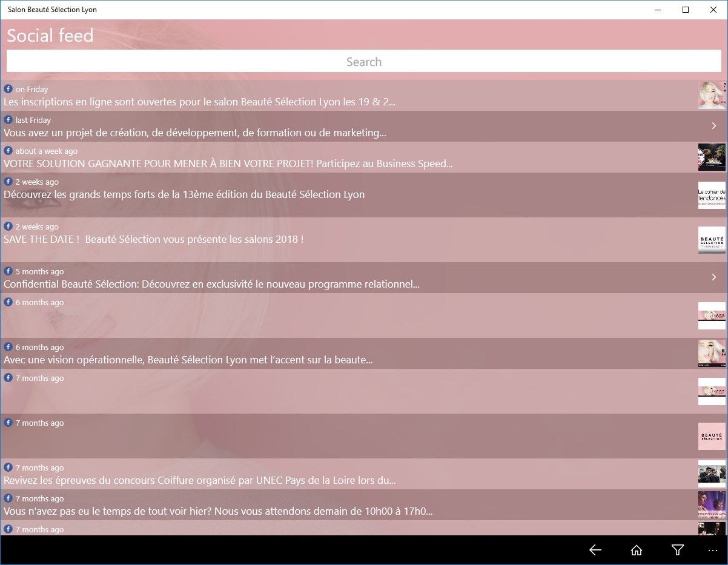The width and height of the screenshot is (728, 565).
Task: Open thumbnail of 'Vous n'avez pas eu' post
Action: point(712,504)
